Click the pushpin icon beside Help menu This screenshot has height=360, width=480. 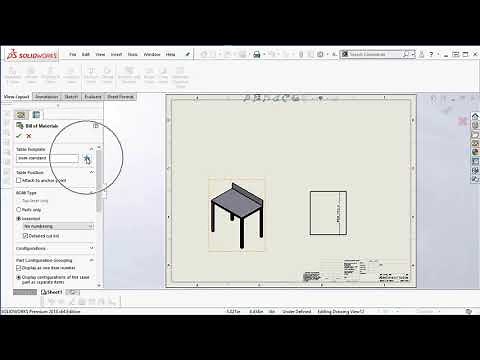188,54
